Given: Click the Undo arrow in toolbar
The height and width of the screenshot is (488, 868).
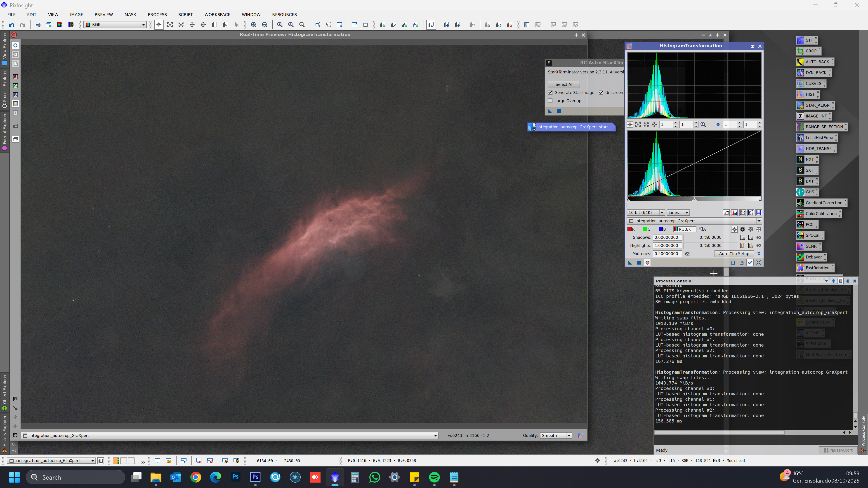Looking at the screenshot, I should pyautogui.click(x=12, y=25).
